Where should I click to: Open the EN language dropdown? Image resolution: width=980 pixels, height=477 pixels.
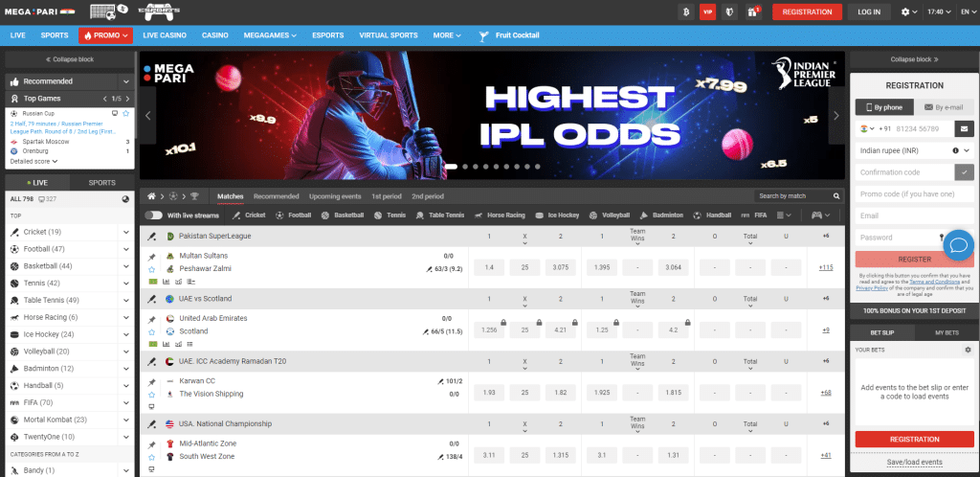(x=969, y=11)
